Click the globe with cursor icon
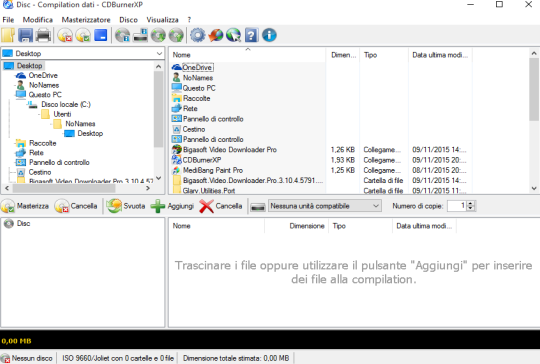Viewport: 540px width, 364px height. click(233, 35)
